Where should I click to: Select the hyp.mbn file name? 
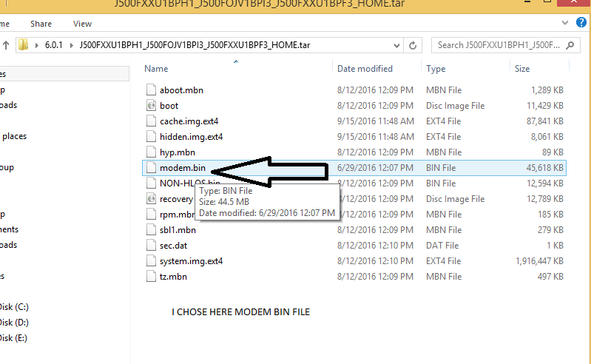177,152
